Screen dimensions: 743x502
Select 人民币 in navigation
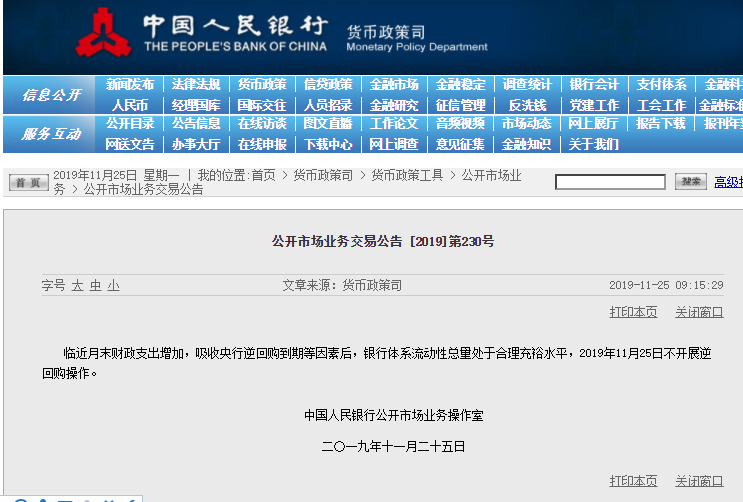pos(130,105)
